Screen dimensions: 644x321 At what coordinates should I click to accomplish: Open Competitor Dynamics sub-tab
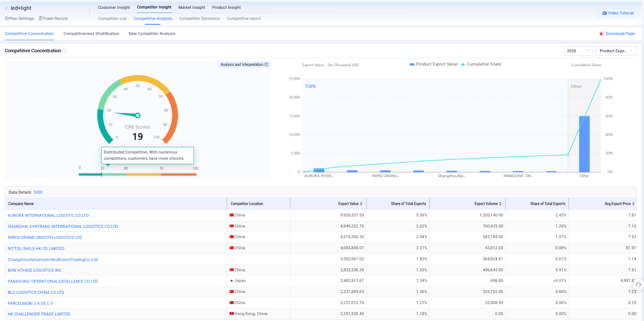point(199,18)
